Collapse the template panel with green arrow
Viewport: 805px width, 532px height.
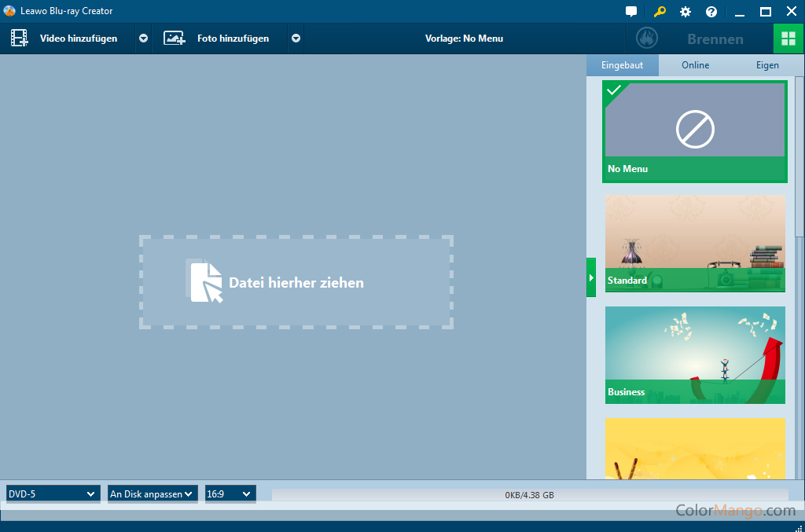(x=591, y=277)
